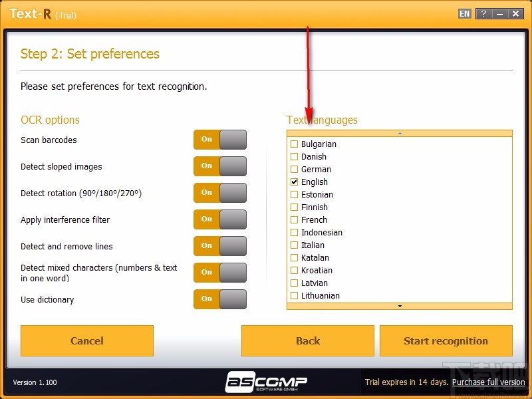Check the Kroatian language box
Screen dimensions: 532x399
point(294,270)
